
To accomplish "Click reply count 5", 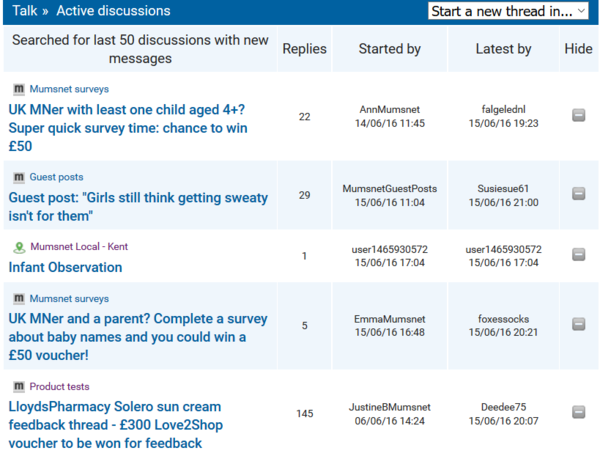I will pos(305,326).
